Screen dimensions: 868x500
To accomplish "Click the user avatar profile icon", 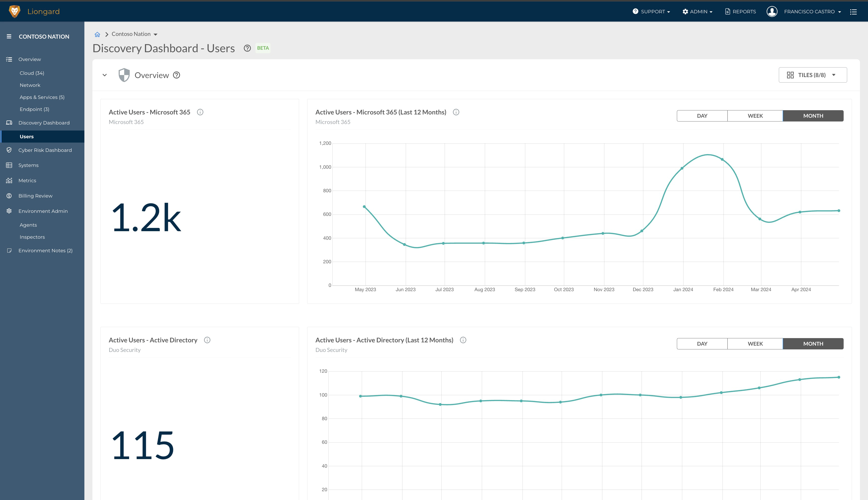I will [x=772, y=11].
